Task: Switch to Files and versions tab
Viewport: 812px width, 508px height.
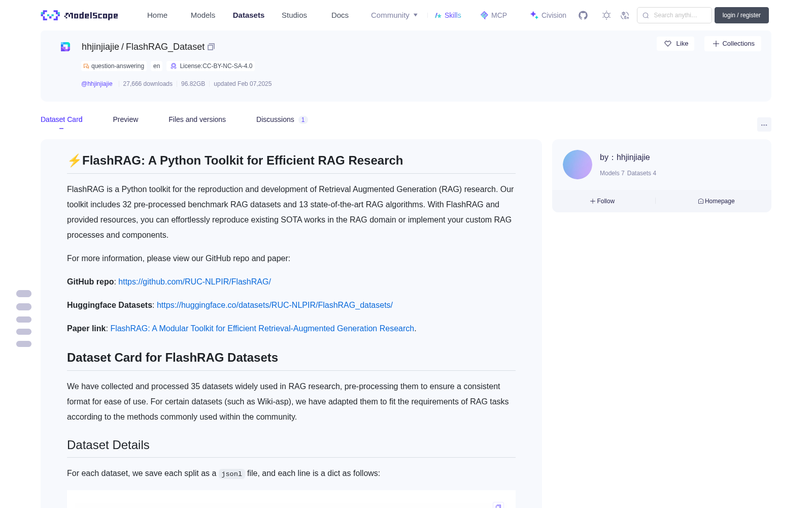Action: tap(197, 119)
